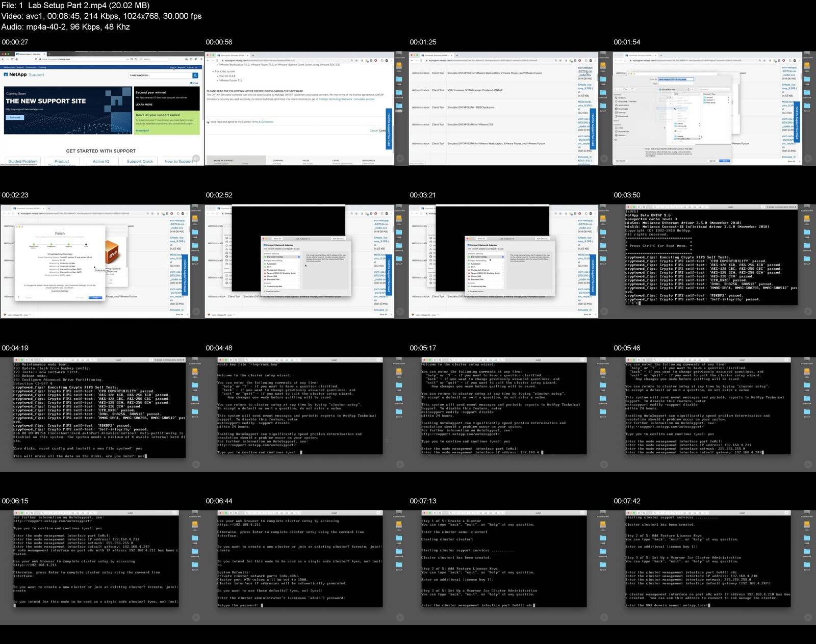Click the timestamp label '00:05:46'
The image size is (816, 644).
[627, 348]
